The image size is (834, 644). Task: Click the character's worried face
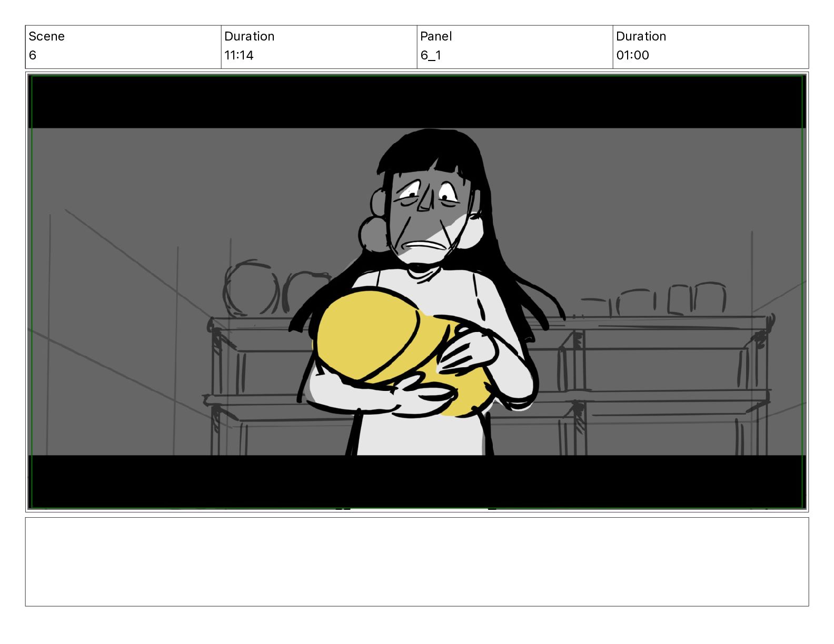coord(426,216)
